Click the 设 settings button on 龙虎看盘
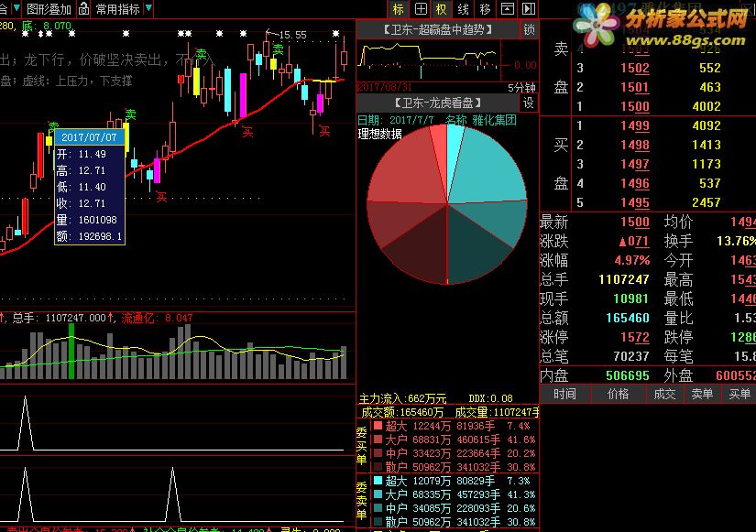The width and height of the screenshot is (756, 532). pyautogui.click(x=529, y=103)
